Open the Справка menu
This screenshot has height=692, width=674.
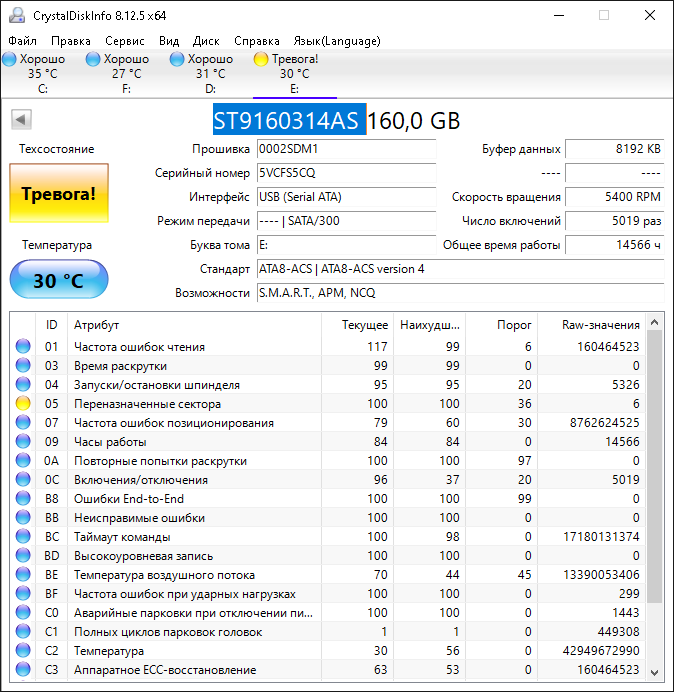(257, 41)
